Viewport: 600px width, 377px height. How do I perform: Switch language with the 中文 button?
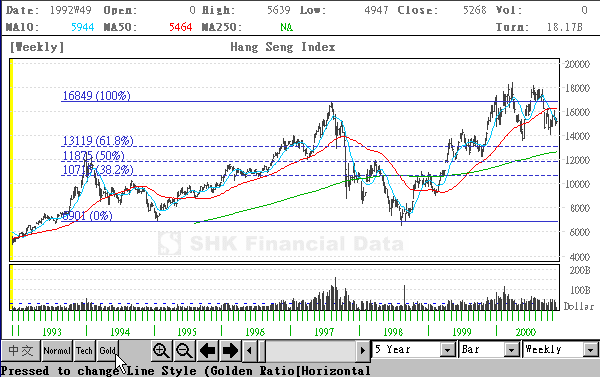pyautogui.click(x=21, y=351)
